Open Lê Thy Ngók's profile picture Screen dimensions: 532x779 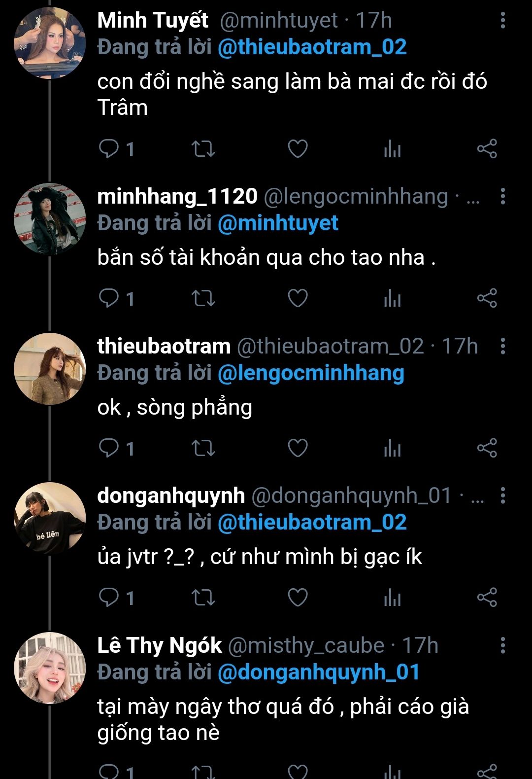(50, 668)
